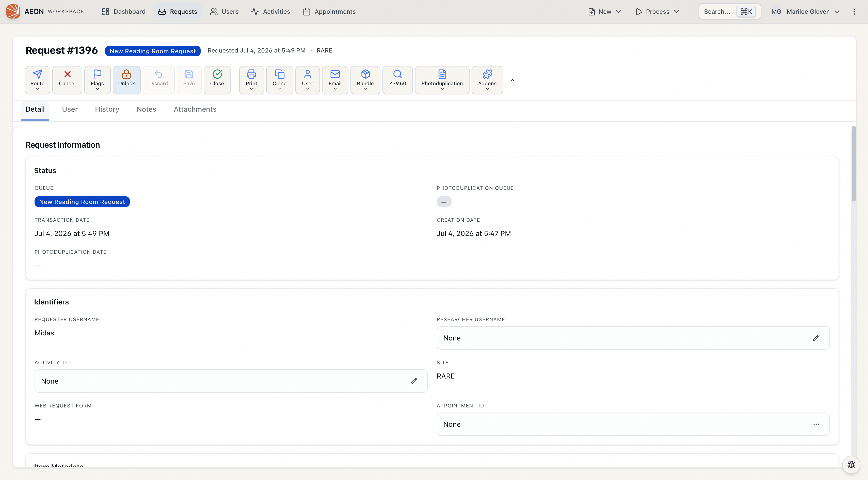Image resolution: width=868 pixels, height=480 pixels.
Task: Expand the Route button chevron
Action: click(x=37, y=89)
